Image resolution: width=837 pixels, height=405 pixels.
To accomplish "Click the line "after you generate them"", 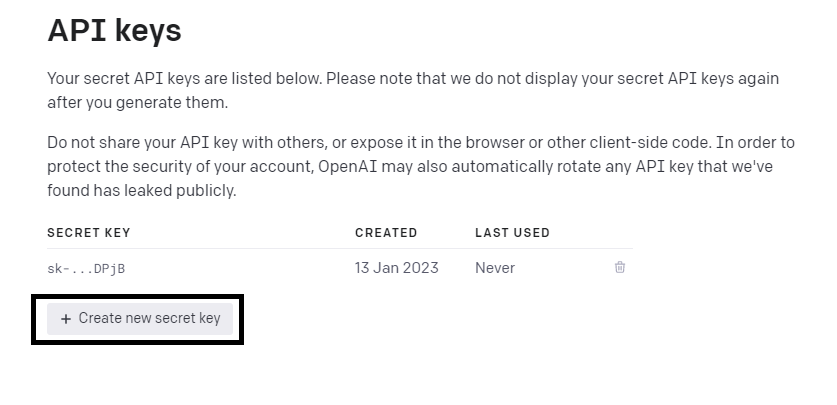I will (136, 102).
